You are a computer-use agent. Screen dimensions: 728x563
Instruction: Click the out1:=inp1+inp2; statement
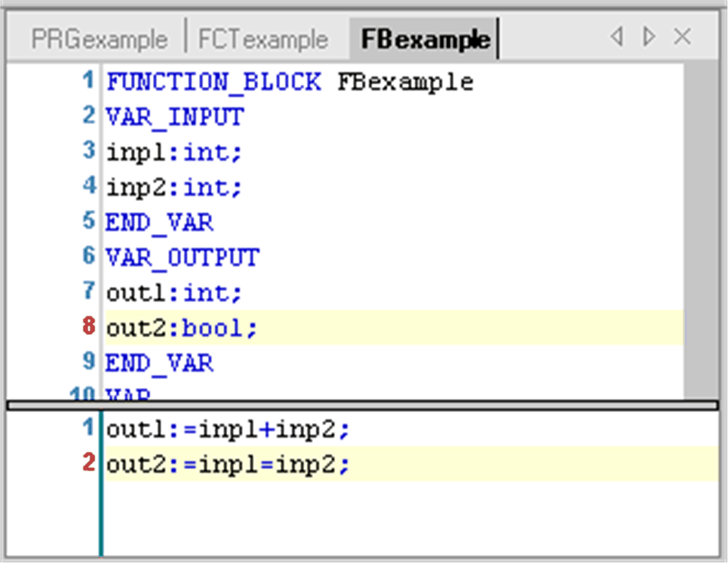pos(228,429)
